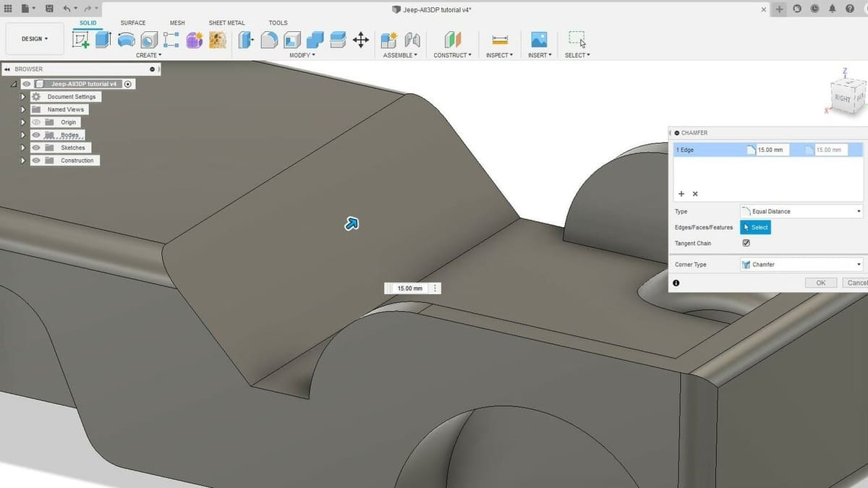Select the Create Sketch tool
868x488 pixels.
pos(81,40)
